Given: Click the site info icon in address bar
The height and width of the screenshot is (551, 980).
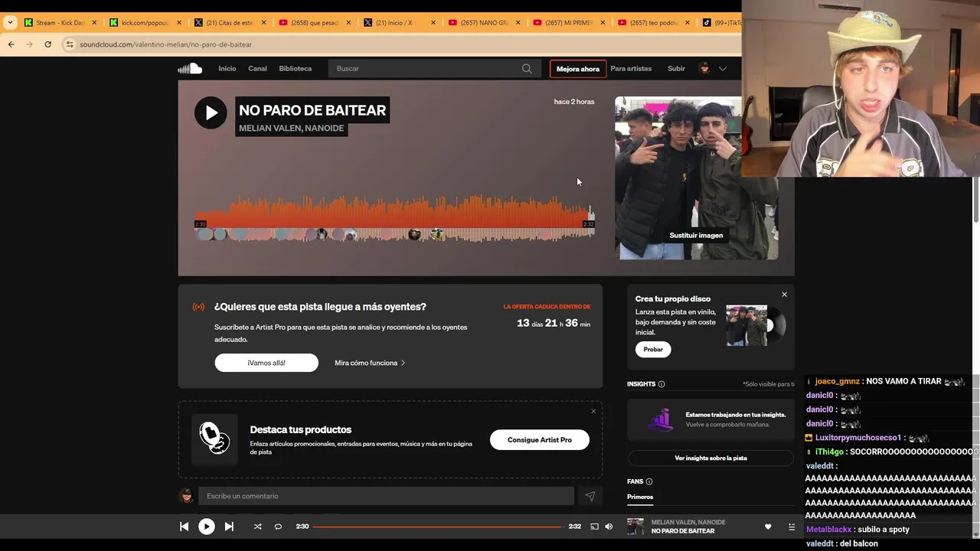Looking at the screenshot, I should pyautogui.click(x=70, y=44).
